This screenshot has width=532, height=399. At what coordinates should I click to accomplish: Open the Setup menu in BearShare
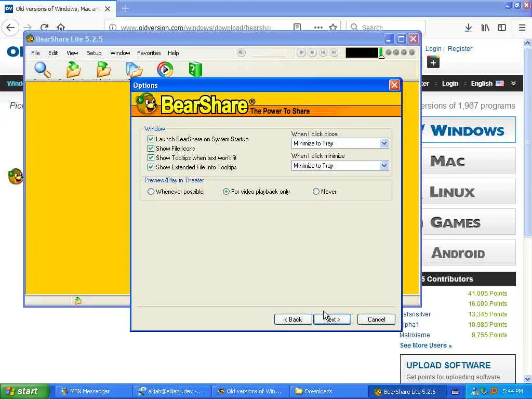coord(94,53)
